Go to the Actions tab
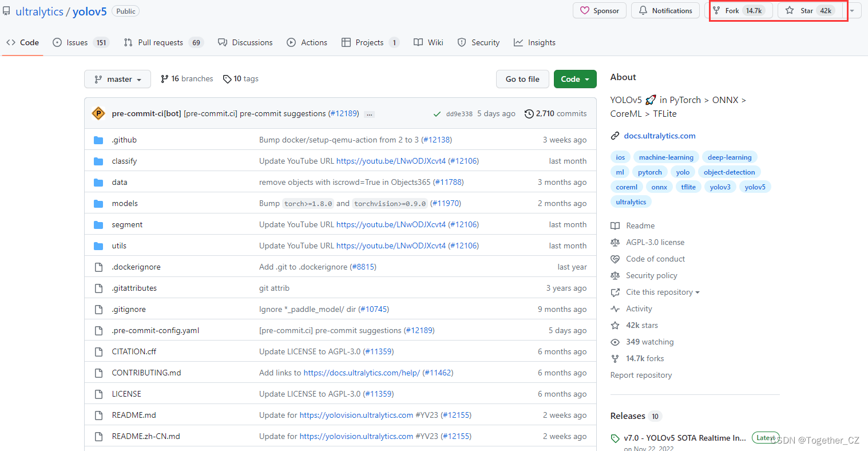 [x=307, y=42]
